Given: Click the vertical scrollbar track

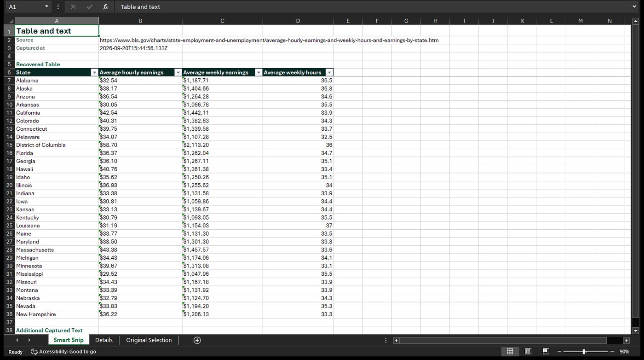Looking at the screenshot, I should [636, 175].
